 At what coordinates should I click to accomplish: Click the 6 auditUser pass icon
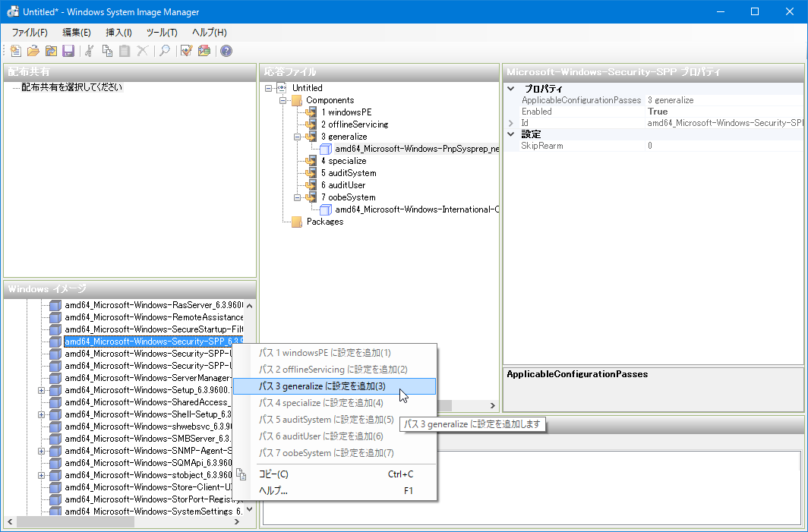pyautogui.click(x=311, y=185)
